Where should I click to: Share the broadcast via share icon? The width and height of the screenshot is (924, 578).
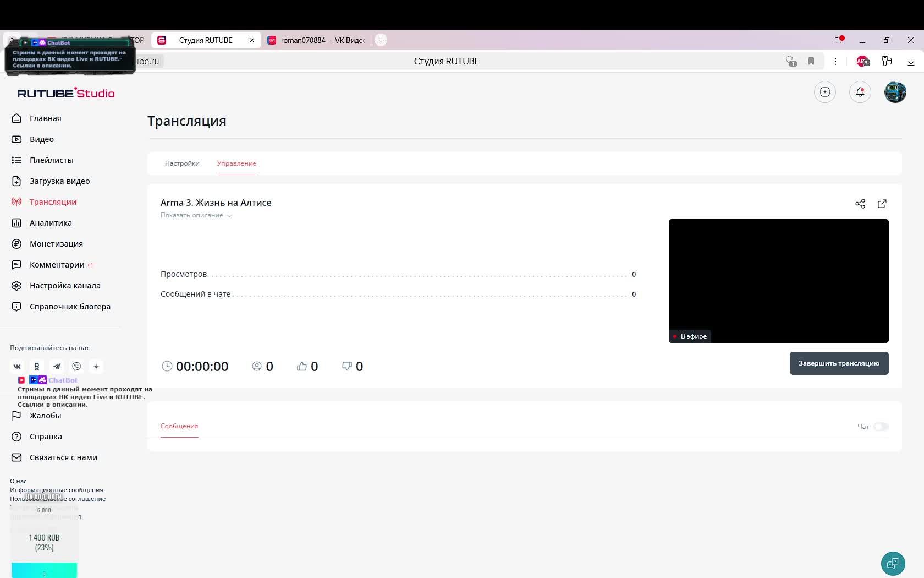pyautogui.click(x=860, y=204)
